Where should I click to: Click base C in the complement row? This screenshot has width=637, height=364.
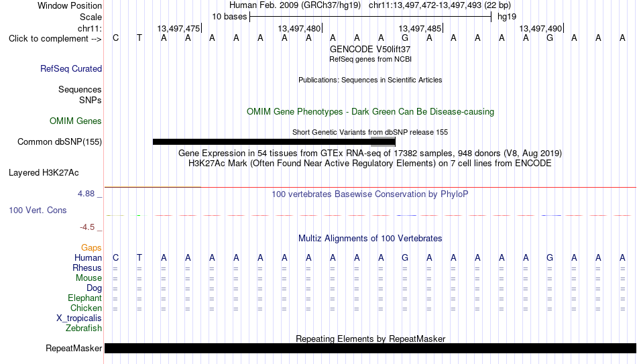click(116, 38)
